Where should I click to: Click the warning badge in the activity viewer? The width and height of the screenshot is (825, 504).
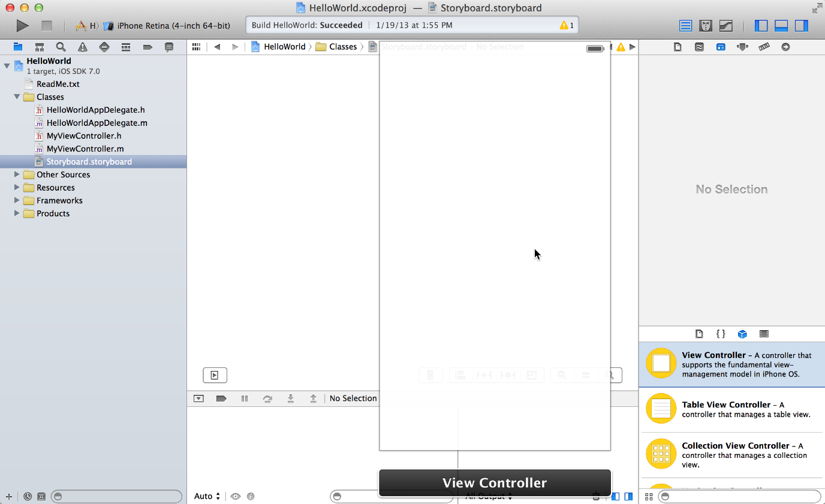click(x=567, y=25)
